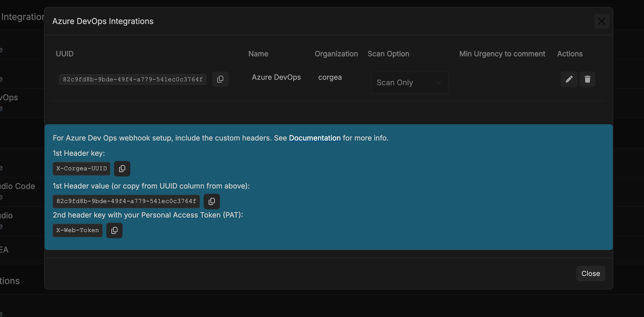Click the Name column header

tap(258, 54)
